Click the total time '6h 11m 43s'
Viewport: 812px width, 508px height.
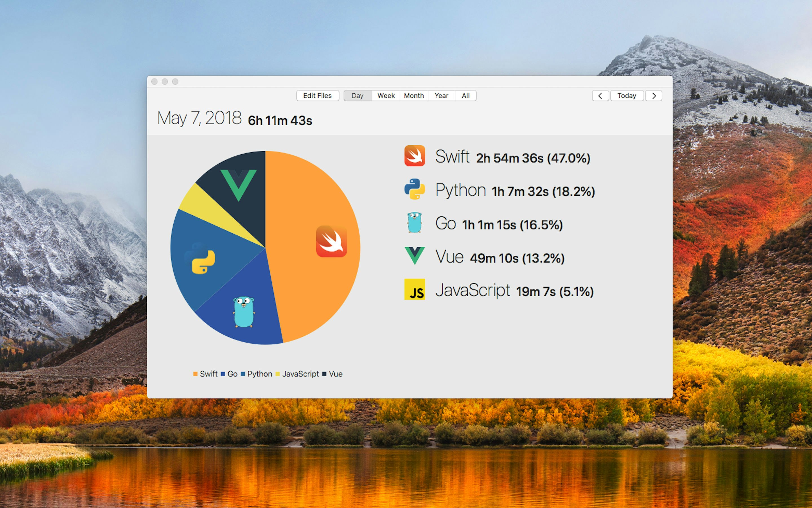[x=280, y=121]
